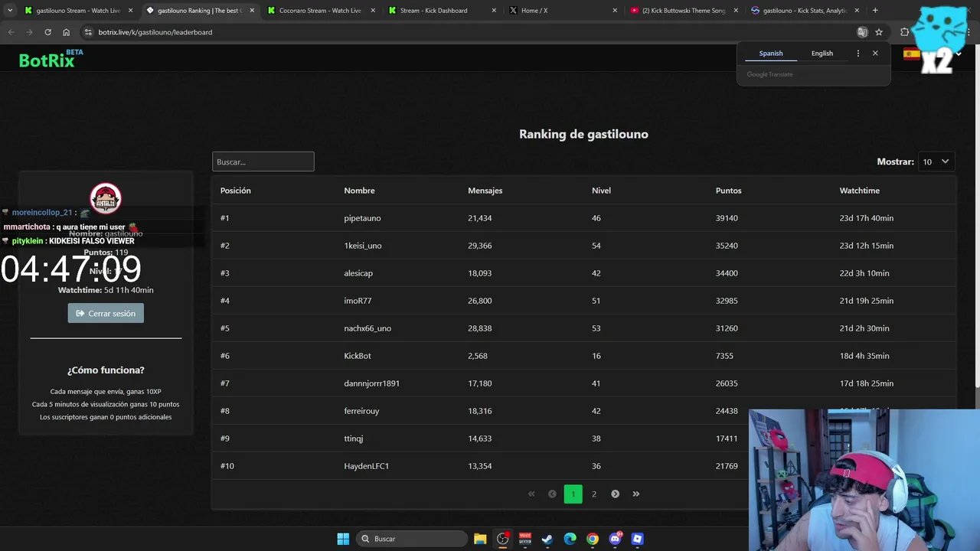Select KickBot row name
The height and width of the screenshot is (551, 980).
(x=358, y=356)
